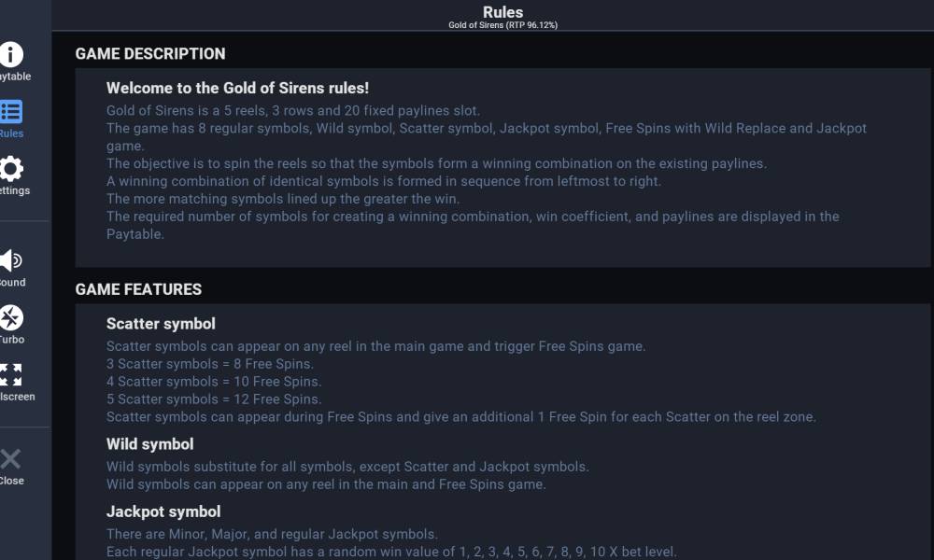Click the 4 Scatter symbols = 10 Free Spins line
Image resolution: width=934 pixels, height=560 pixels.
(214, 382)
